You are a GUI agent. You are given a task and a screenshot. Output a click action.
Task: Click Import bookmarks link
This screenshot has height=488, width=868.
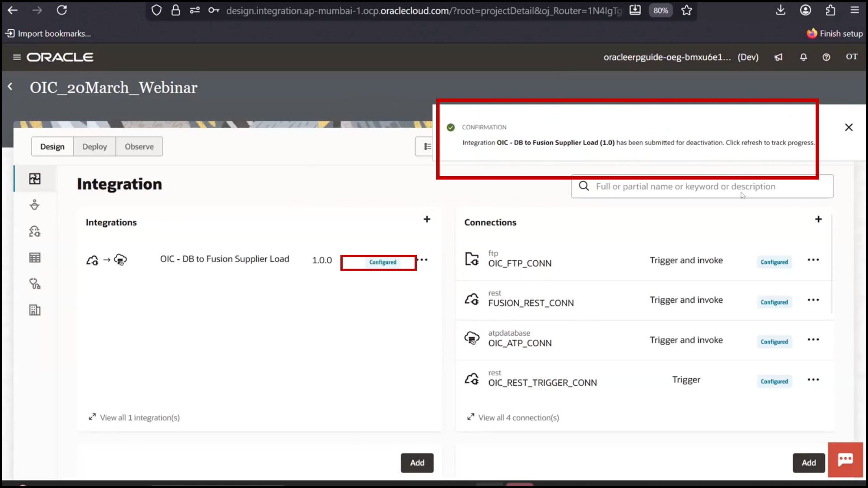pos(48,33)
